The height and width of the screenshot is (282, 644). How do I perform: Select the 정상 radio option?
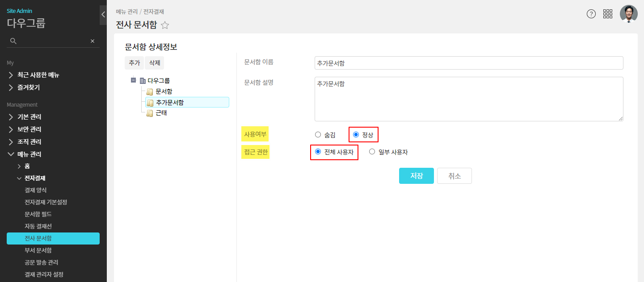pyautogui.click(x=356, y=135)
